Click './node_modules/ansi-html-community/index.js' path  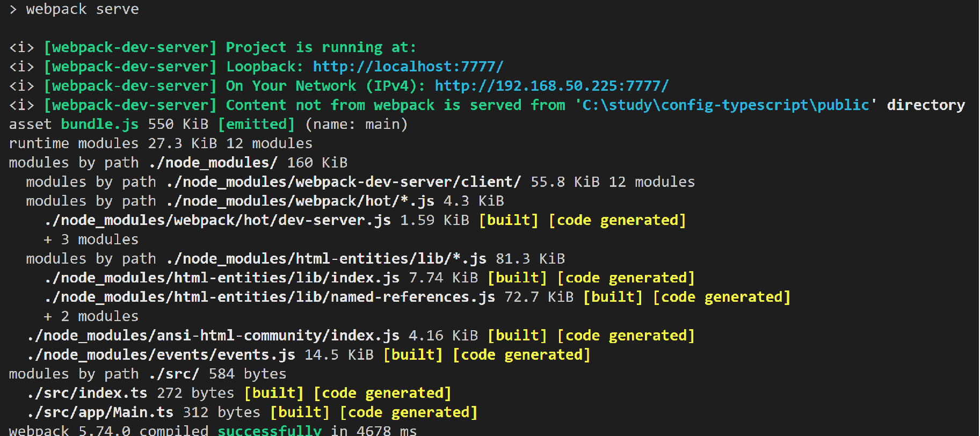point(213,336)
